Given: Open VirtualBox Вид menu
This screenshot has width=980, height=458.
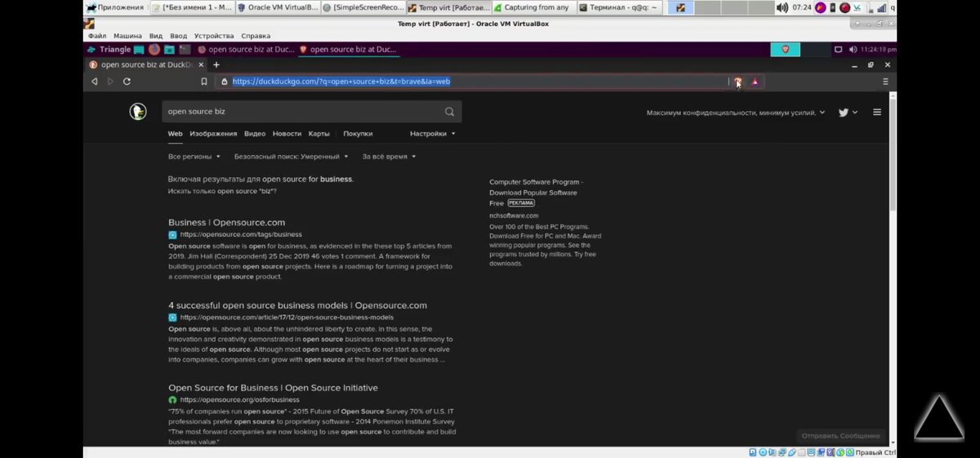Looking at the screenshot, I should pos(156,36).
